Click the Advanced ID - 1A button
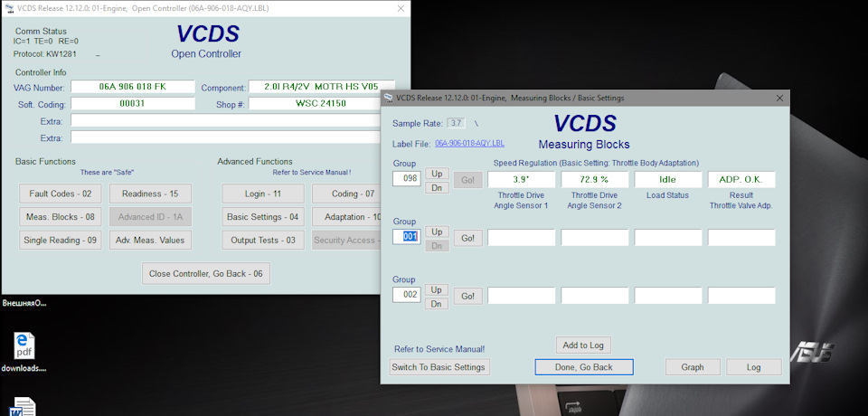Viewport: 868px width, 416px height. tap(151, 217)
